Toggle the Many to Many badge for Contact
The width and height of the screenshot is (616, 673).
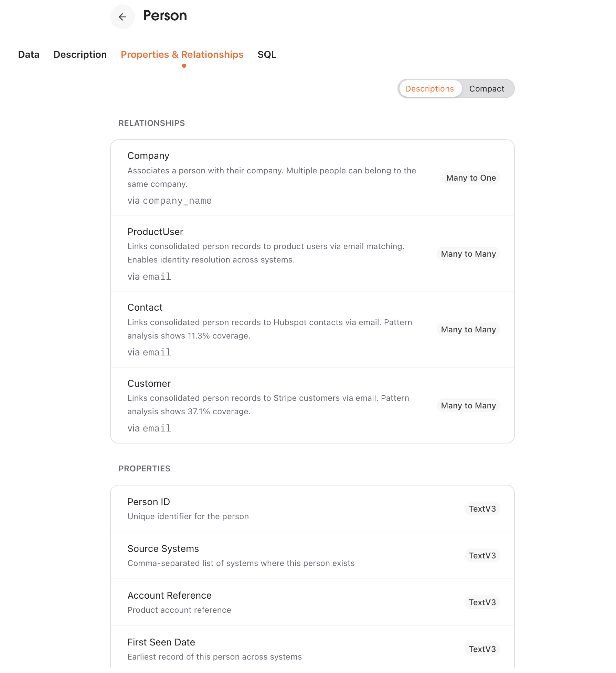pos(468,329)
